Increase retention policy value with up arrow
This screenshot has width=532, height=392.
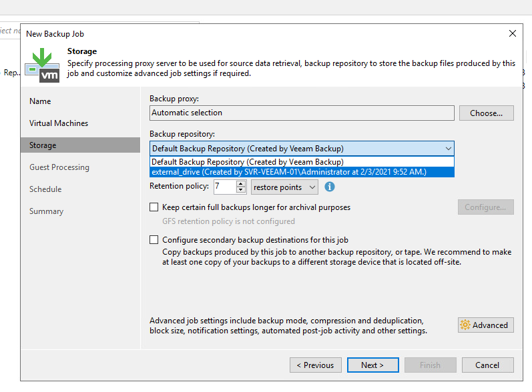click(x=240, y=184)
